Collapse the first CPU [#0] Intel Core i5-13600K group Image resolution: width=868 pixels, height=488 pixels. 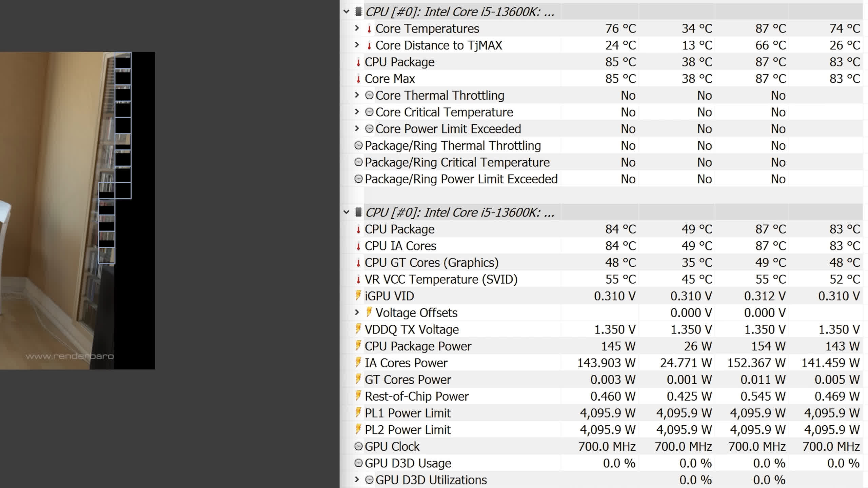[346, 12]
